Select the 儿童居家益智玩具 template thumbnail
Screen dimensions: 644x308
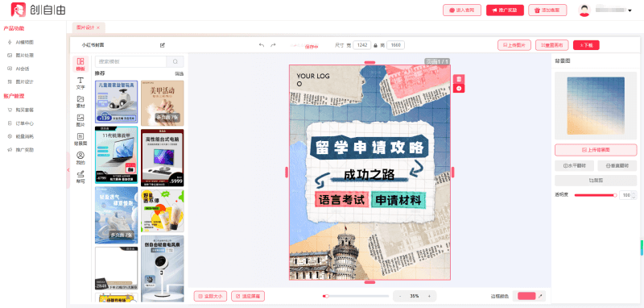[x=116, y=102]
